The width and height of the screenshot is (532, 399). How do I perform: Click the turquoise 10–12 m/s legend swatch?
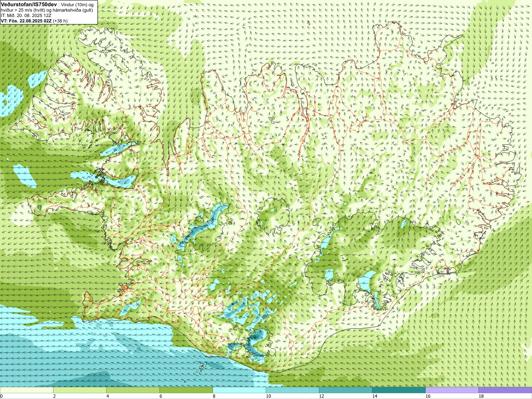pos(293,390)
